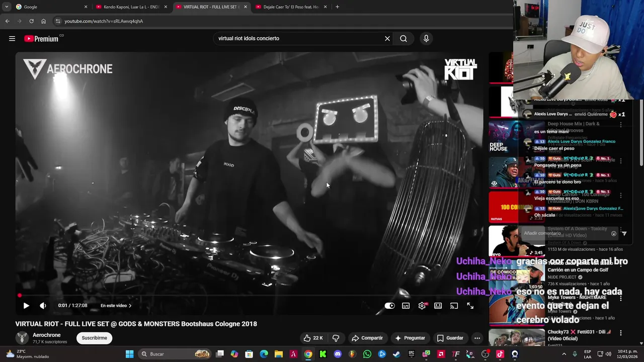Switch to theater mode
Viewport: 644px width, 362px height.
click(438, 306)
